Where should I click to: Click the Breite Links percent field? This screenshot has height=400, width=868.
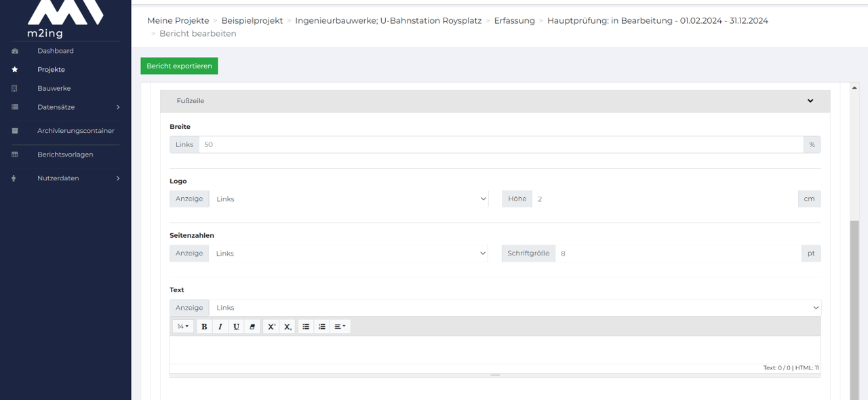pos(500,144)
